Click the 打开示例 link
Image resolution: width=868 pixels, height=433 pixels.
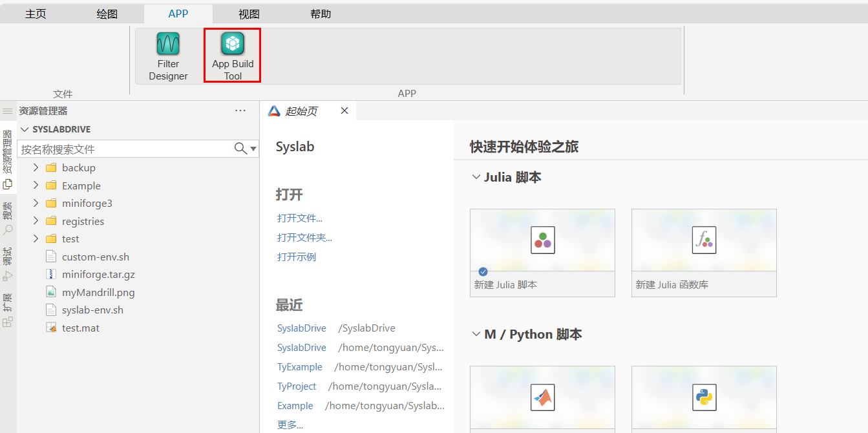[297, 257]
